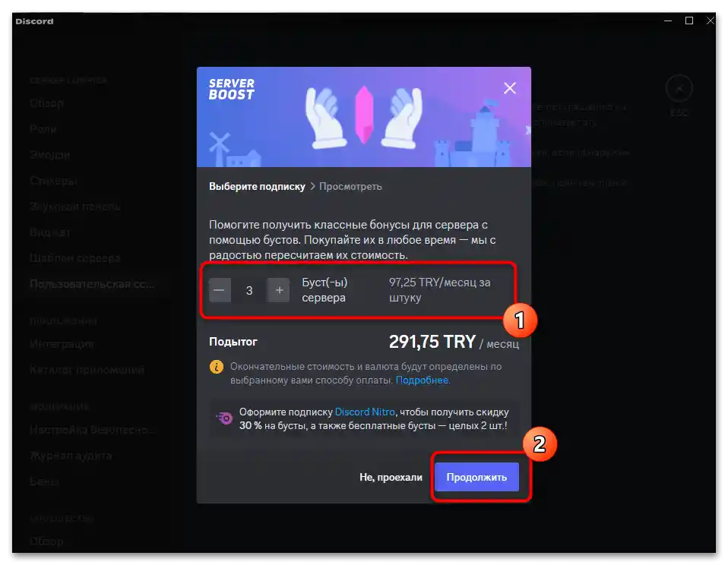Click the ESC close button in settings
Viewport: 728px width, 565px height.
(x=679, y=88)
